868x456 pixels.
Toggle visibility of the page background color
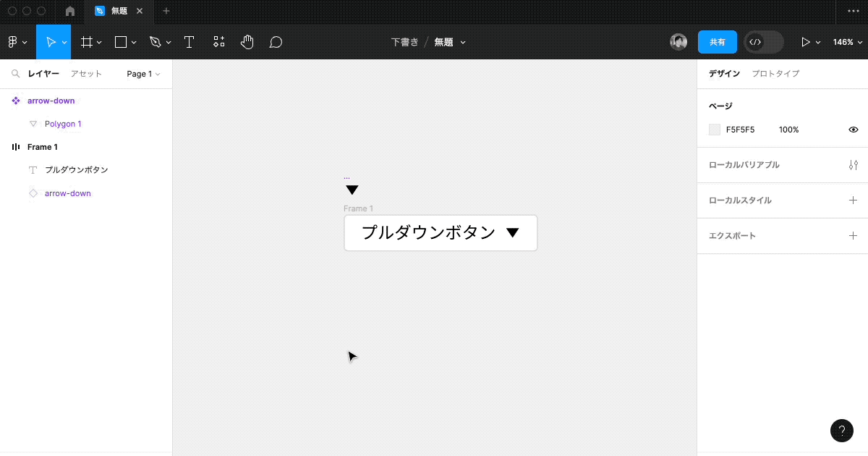tap(853, 129)
